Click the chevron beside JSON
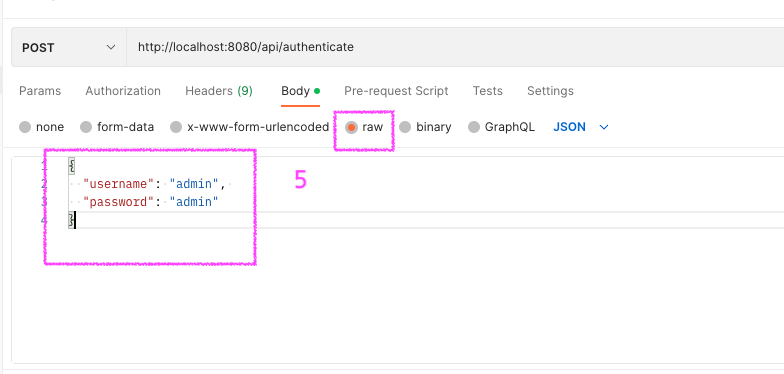 [x=604, y=128]
